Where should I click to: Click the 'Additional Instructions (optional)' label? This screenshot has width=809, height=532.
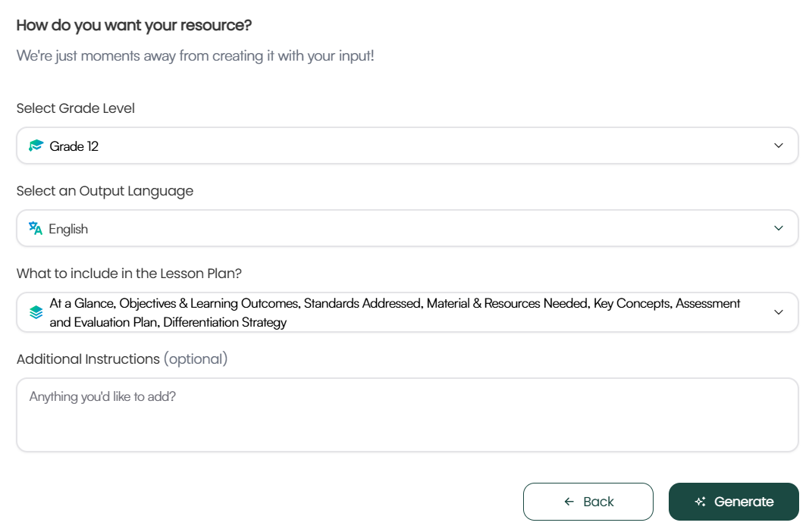pyautogui.click(x=121, y=359)
